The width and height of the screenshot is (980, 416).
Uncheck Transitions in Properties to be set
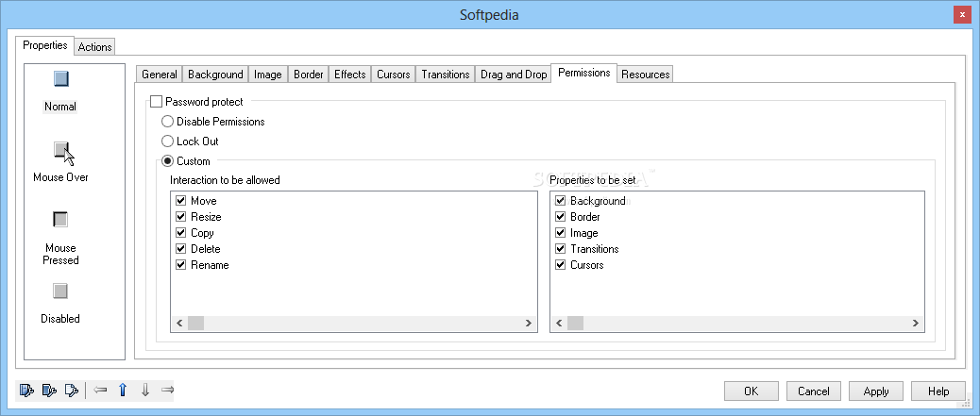[x=561, y=249]
